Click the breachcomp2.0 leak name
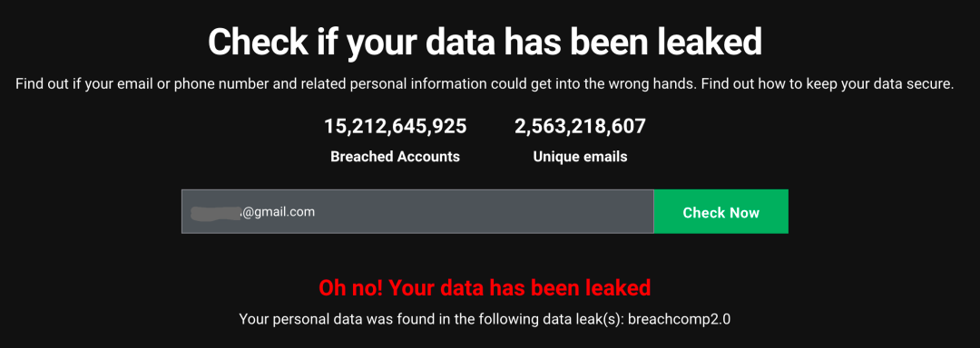Screen dimensions: 980x348 (x=680, y=320)
